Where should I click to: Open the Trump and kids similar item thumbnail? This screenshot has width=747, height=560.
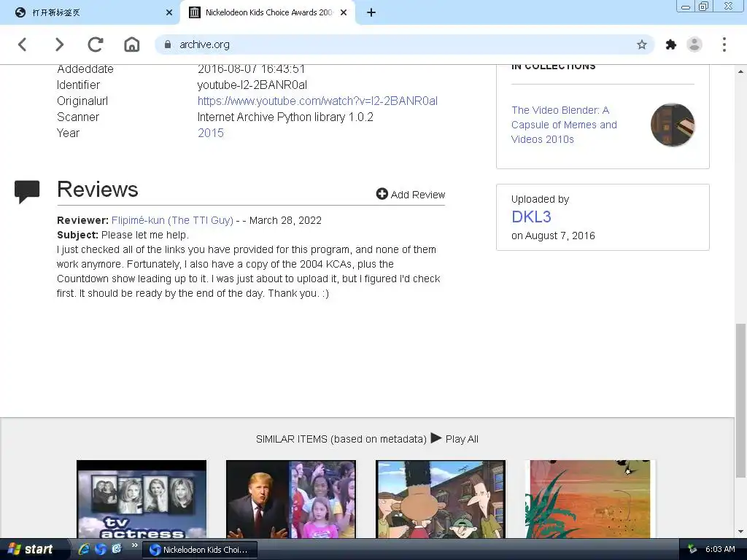point(290,499)
